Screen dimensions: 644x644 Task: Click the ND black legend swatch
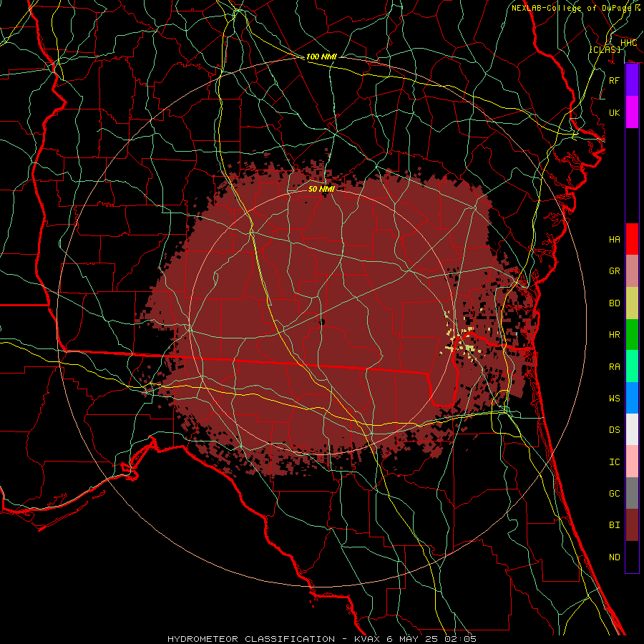pyautogui.click(x=632, y=557)
